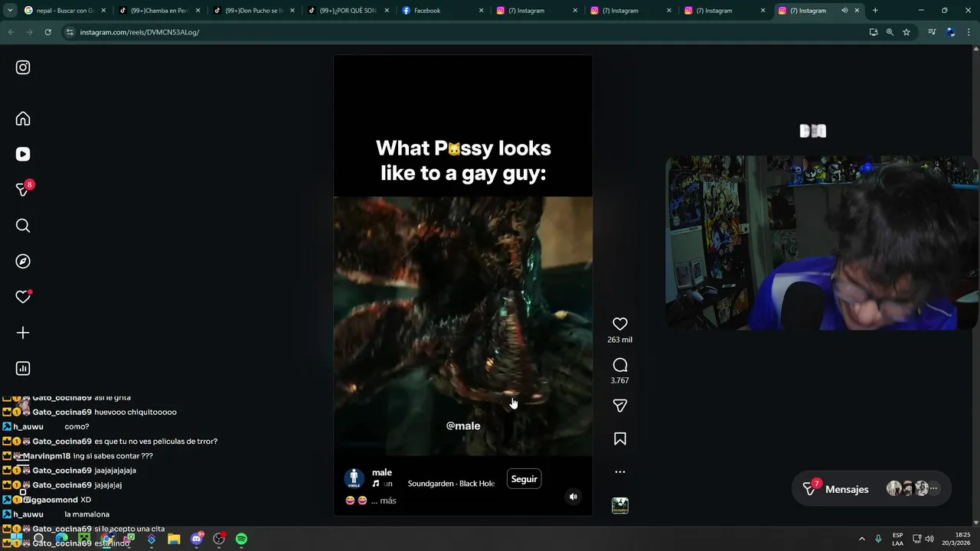Click the 263 mil likes count

[x=620, y=340]
